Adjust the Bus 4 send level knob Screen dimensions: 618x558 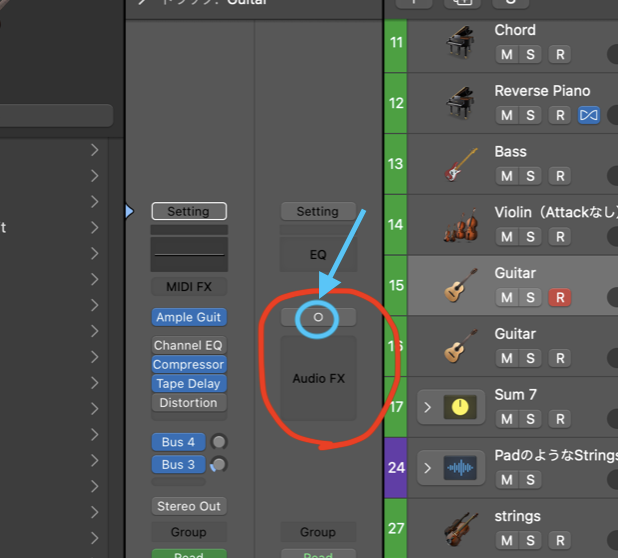[x=219, y=442]
